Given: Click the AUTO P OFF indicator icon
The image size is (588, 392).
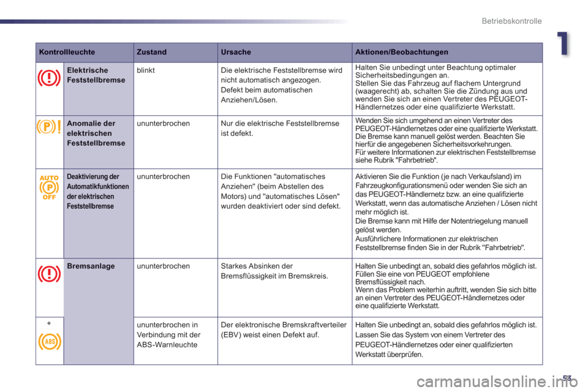Looking at the screenshot, I should (x=49, y=187).
